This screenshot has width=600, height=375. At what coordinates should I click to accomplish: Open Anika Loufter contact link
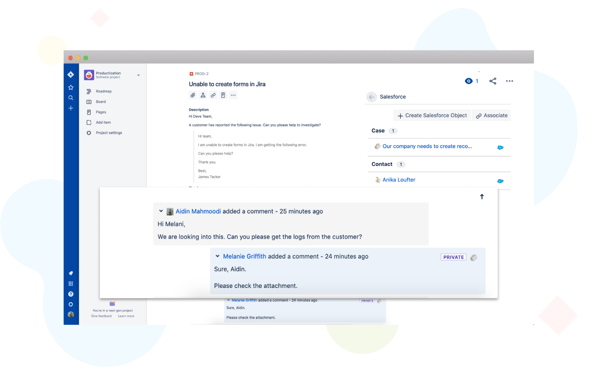399,180
